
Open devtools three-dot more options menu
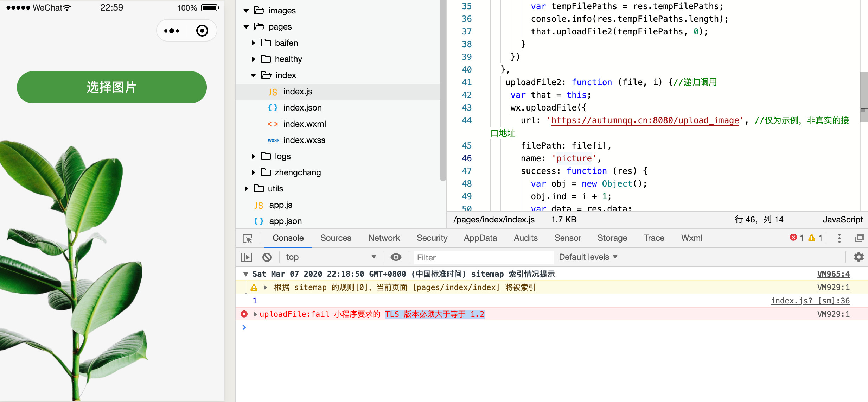point(839,238)
